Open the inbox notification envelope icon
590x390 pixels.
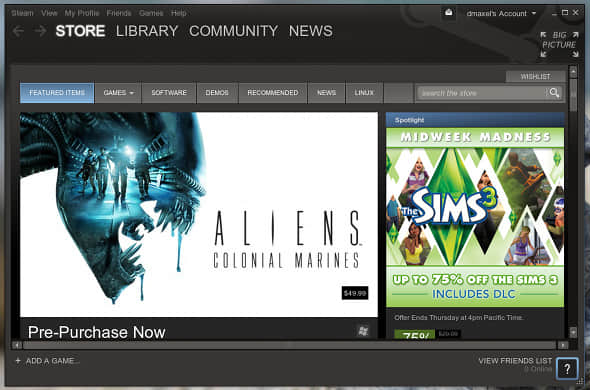click(449, 13)
